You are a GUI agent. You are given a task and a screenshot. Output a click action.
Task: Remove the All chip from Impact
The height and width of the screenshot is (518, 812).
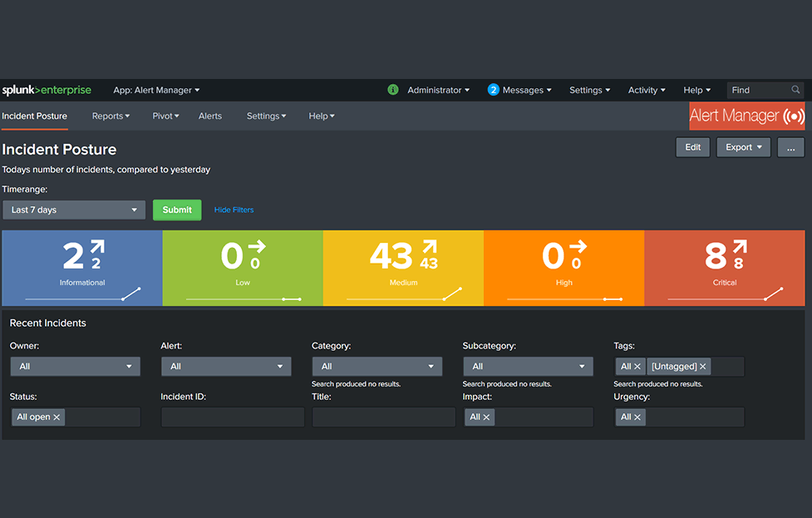point(486,417)
